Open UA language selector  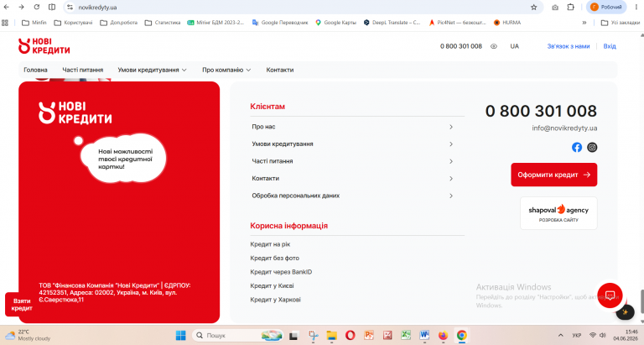point(514,46)
